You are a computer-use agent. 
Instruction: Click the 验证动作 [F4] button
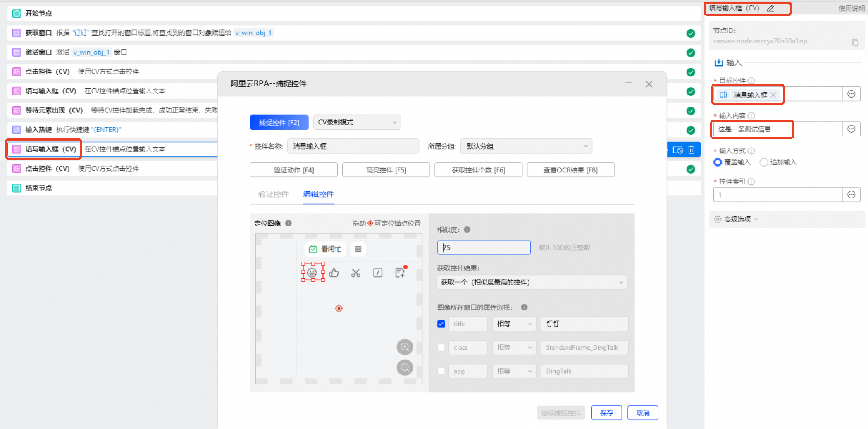294,170
